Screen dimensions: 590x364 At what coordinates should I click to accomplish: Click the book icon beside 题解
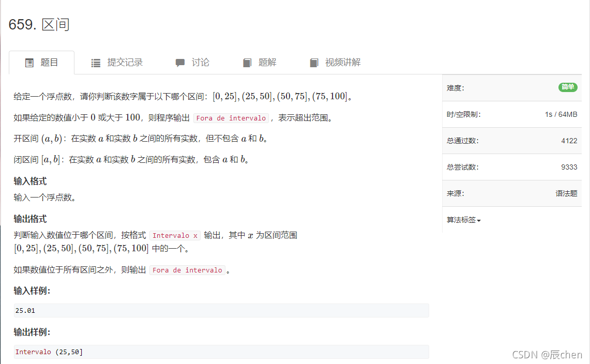pos(247,63)
